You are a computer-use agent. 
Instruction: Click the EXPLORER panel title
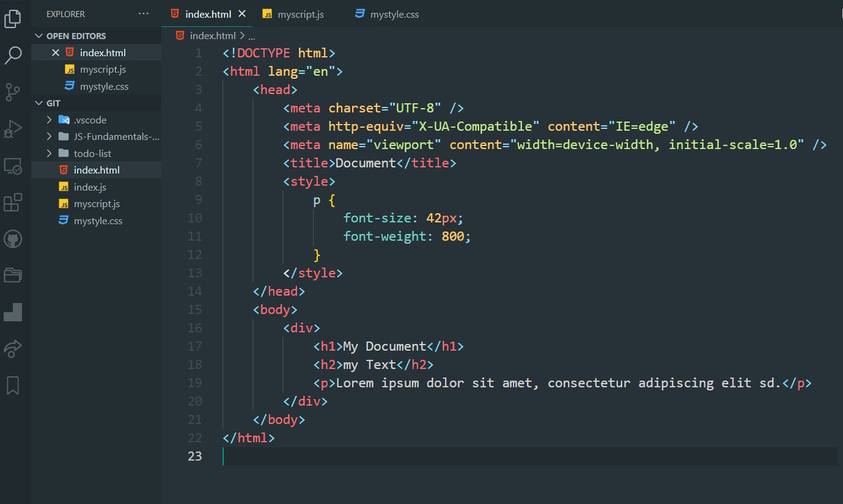tap(65, 13)
